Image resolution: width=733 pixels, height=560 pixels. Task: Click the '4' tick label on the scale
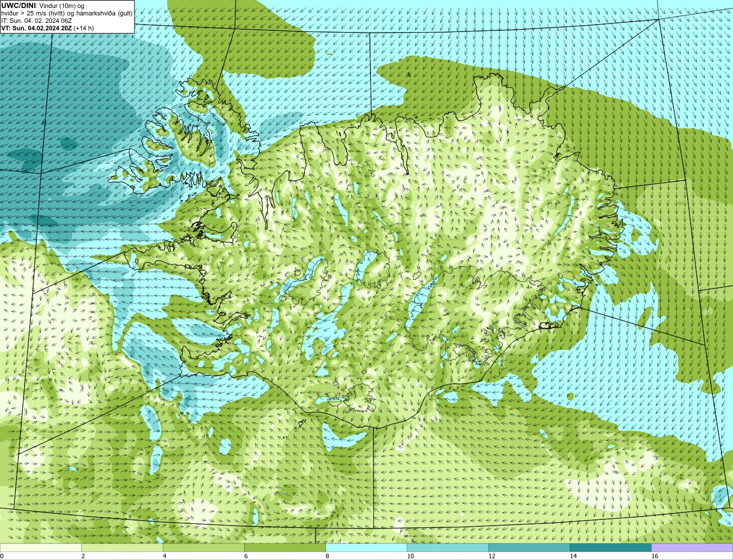[164, 556]
